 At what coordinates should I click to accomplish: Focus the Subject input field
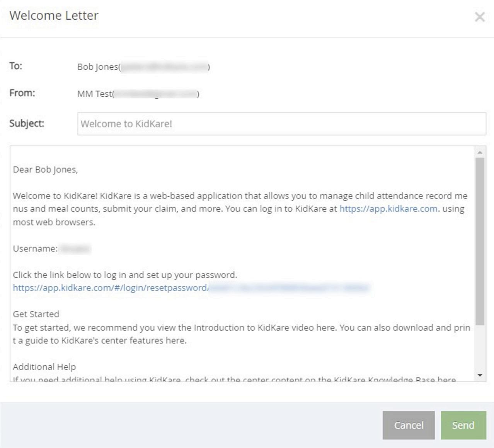click(281, 124)
